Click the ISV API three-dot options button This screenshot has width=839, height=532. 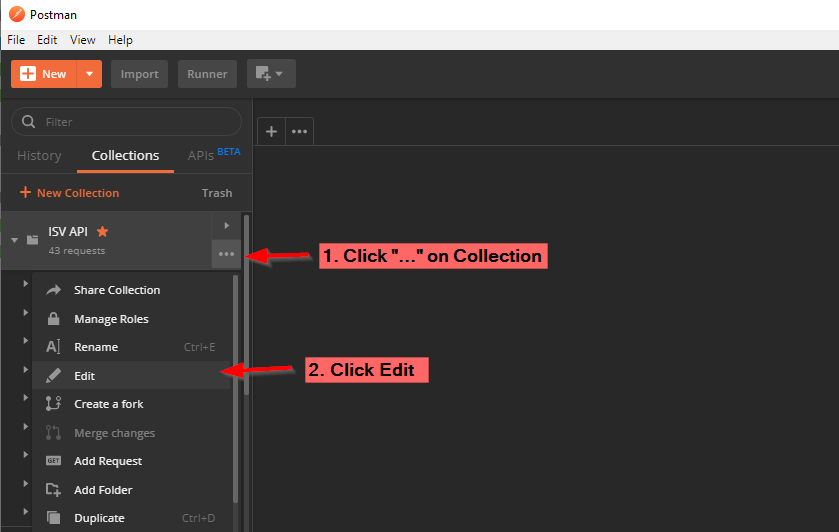226,254
